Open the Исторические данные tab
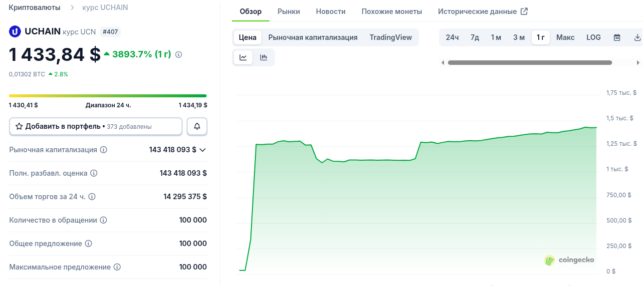 [482, 11]
